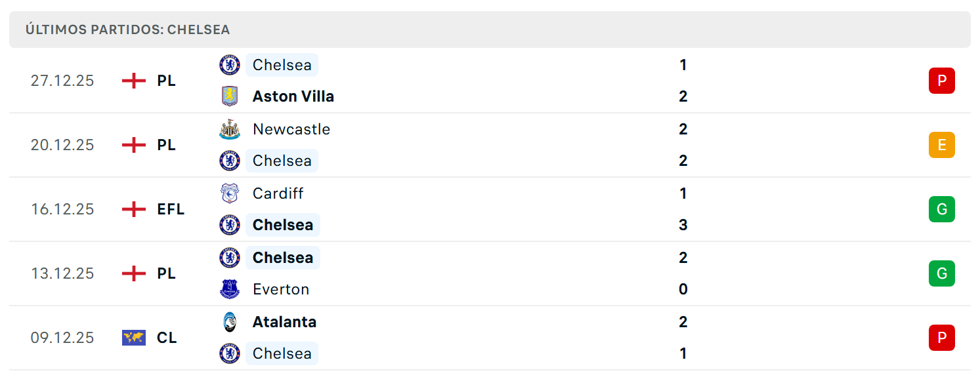This screenshot has width=980, height=381.
Task: Click the green G badge for Everton match
Action: pos(942,273)
